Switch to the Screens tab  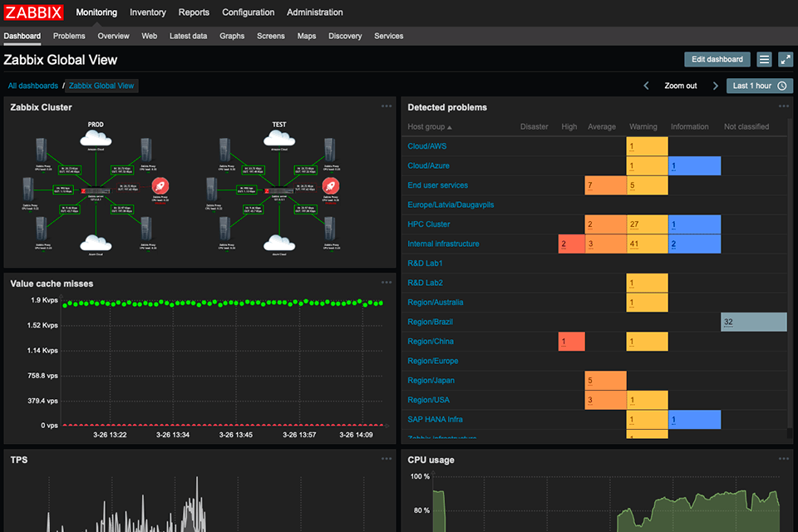coord(270,36)
